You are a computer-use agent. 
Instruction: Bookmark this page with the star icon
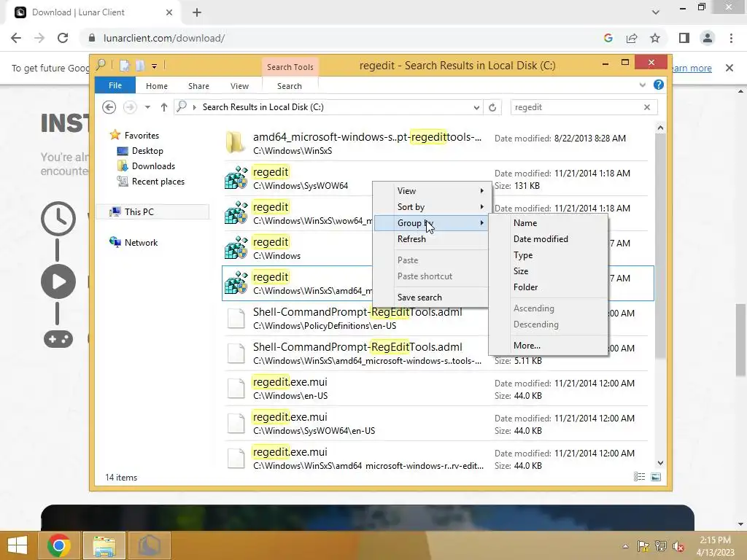coord(655,38)
